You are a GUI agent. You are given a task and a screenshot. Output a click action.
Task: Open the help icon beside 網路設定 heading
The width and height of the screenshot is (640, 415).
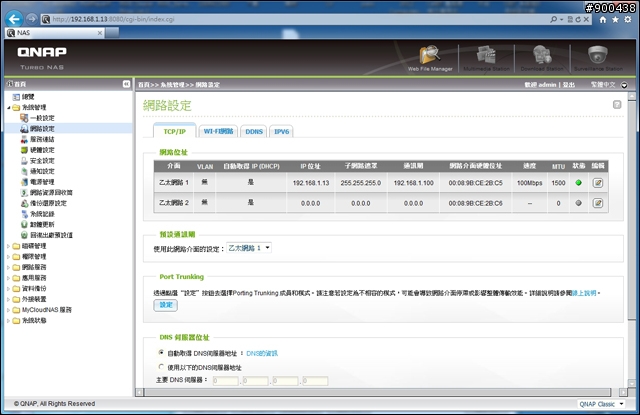click(x=617, y=105)
